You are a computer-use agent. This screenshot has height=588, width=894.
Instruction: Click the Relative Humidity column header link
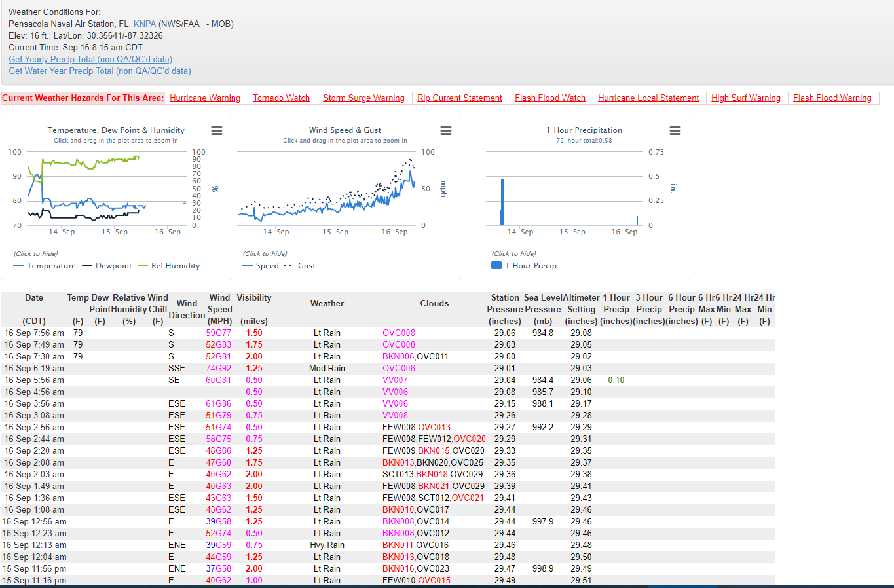[x=129, y=309]
